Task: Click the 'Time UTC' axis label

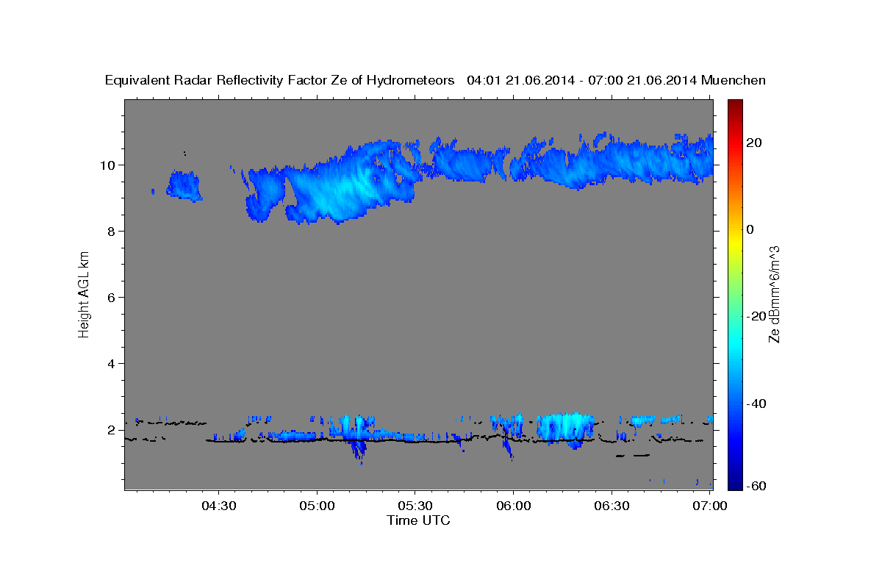Action: pyautogui.click(x=418, y=520)
